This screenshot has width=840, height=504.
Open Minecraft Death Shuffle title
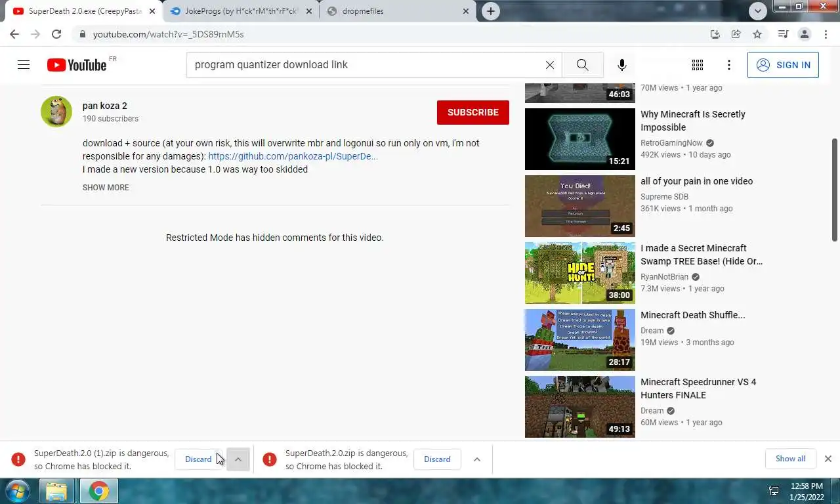coord(693,315)
